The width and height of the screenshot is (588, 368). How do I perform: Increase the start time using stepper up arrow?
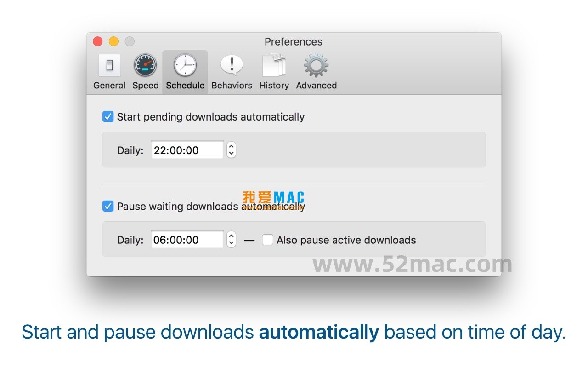click(232, 146)
